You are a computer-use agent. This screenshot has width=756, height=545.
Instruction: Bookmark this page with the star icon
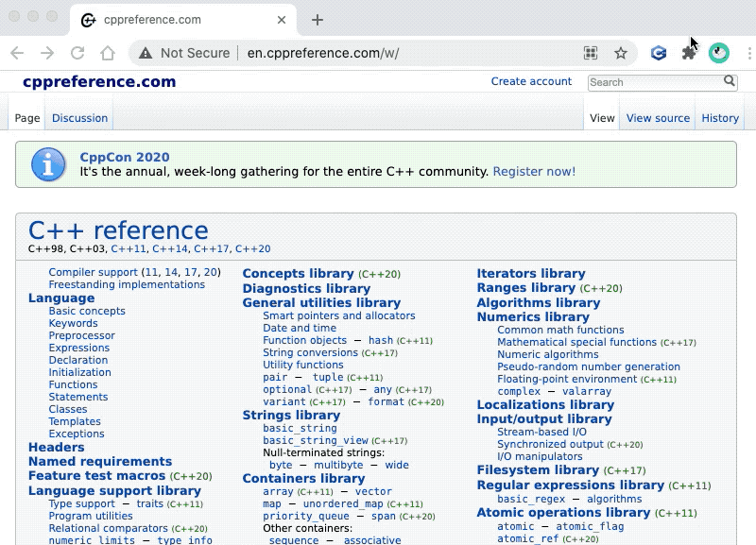(621, 53)
